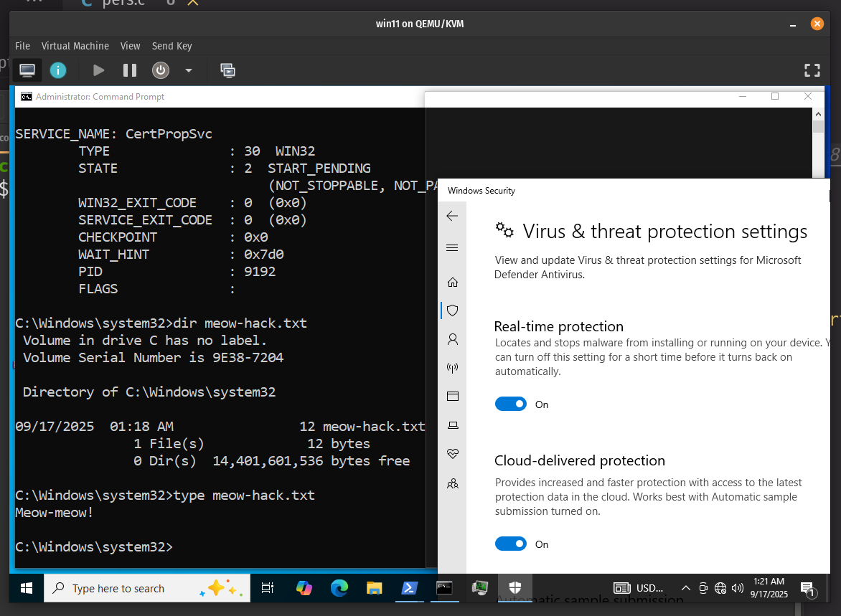Expand the Windows Security hamburger menu
Viewport: 841px width, 616px height.
click(x=452, y=247)
